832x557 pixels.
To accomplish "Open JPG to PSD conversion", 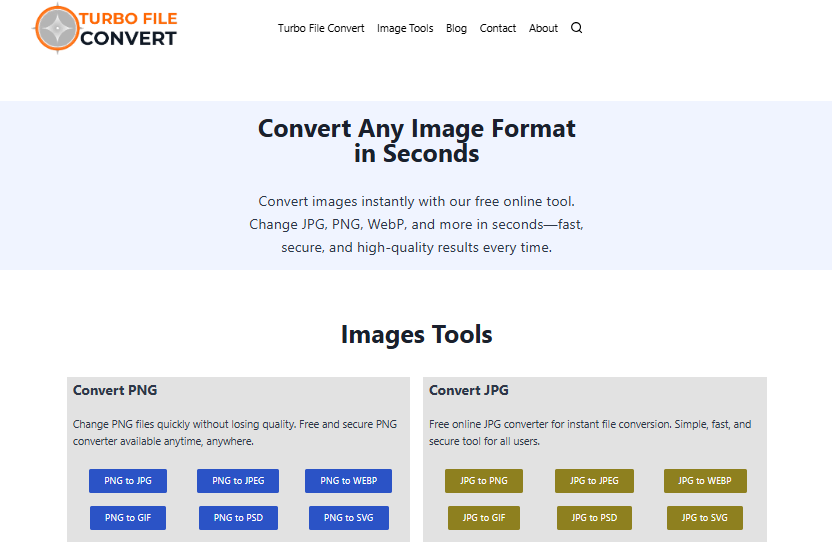I will click(594, 518).
